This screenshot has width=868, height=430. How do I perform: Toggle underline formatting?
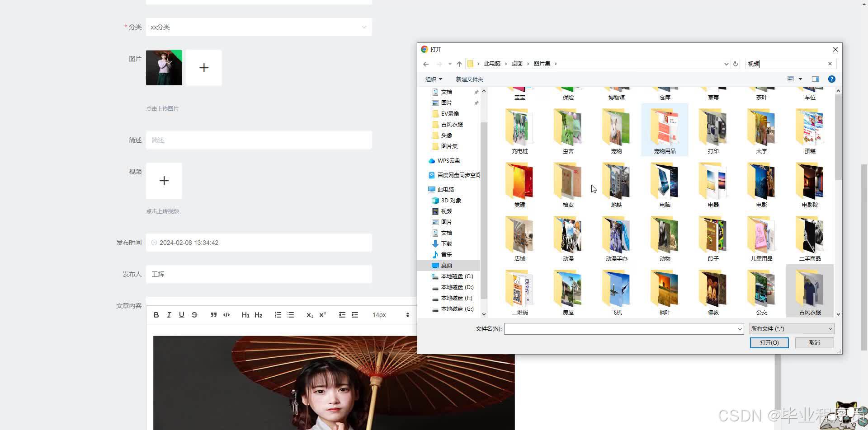[x=181, y=314]
